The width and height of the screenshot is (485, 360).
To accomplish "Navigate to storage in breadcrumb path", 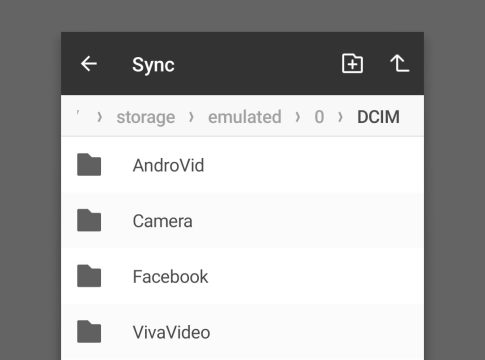I will click(146, 117).
